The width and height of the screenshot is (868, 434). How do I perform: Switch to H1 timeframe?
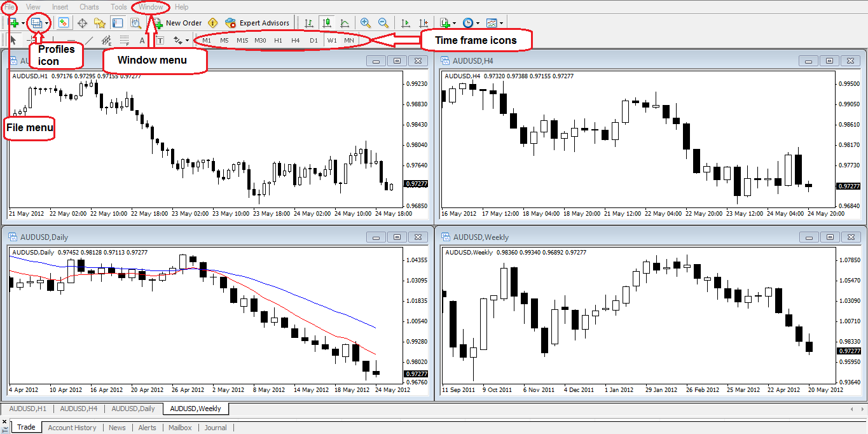click(x=278, y=40)
